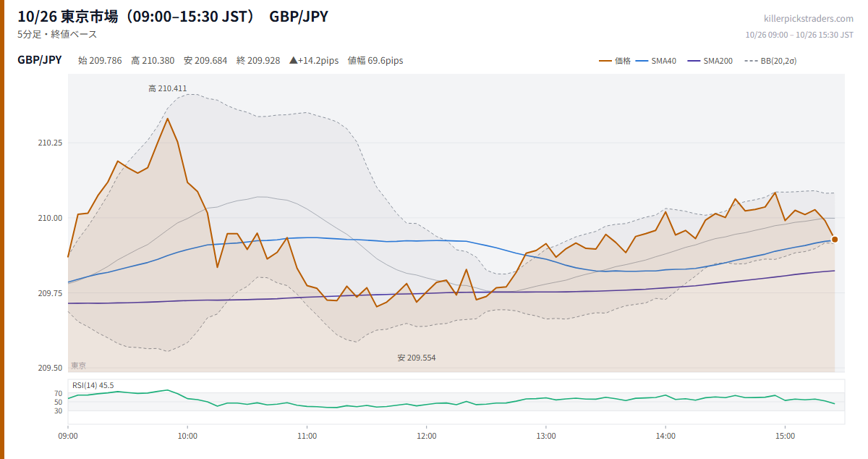Image resolution: width=868 pixels, height=459 pixels.
Task: Click the 14:00 time axis label
Action: (665, 436)
